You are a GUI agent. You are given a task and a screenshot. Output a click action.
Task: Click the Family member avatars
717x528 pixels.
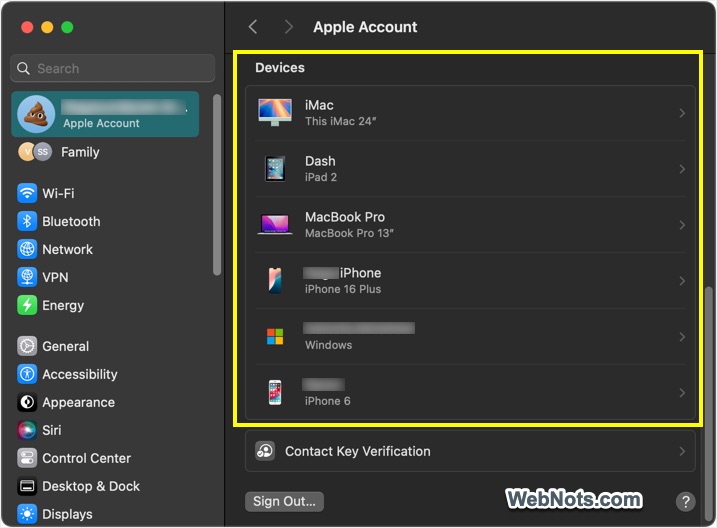pos(35,152)
